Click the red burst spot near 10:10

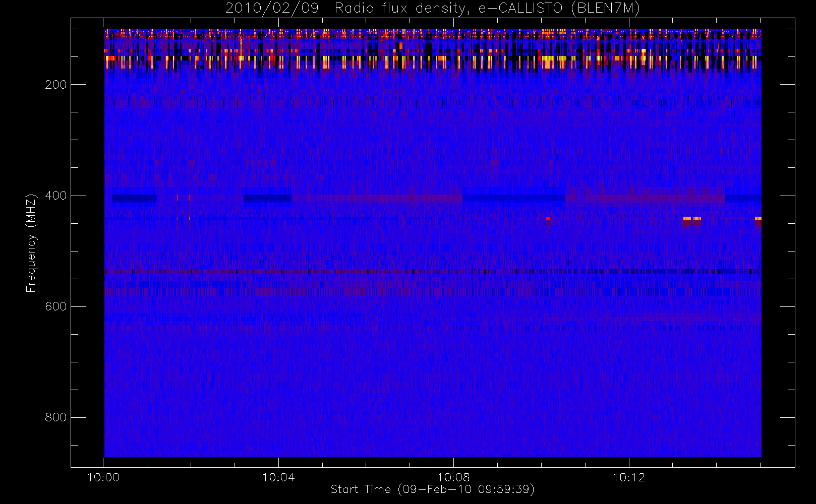[x=548, y=218]
